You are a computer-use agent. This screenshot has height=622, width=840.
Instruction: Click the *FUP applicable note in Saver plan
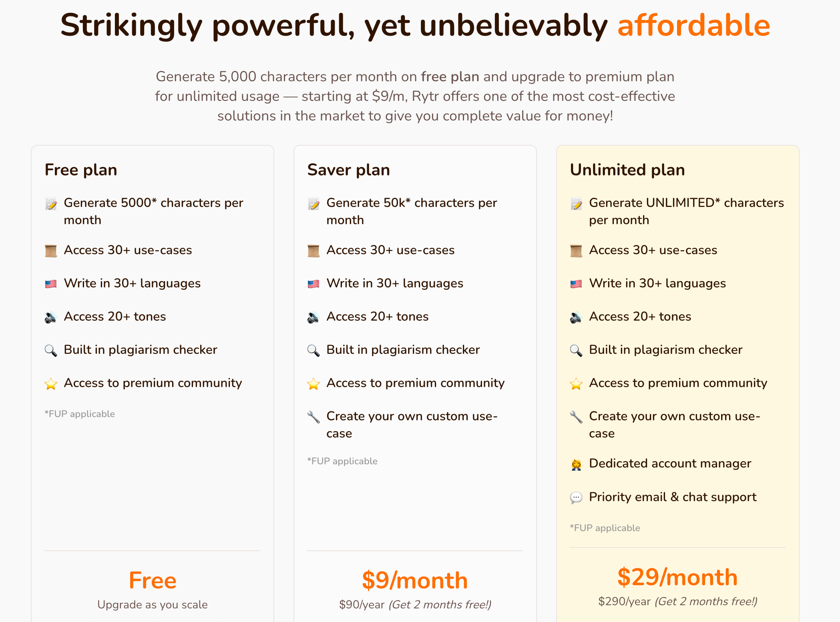point(342,461)
